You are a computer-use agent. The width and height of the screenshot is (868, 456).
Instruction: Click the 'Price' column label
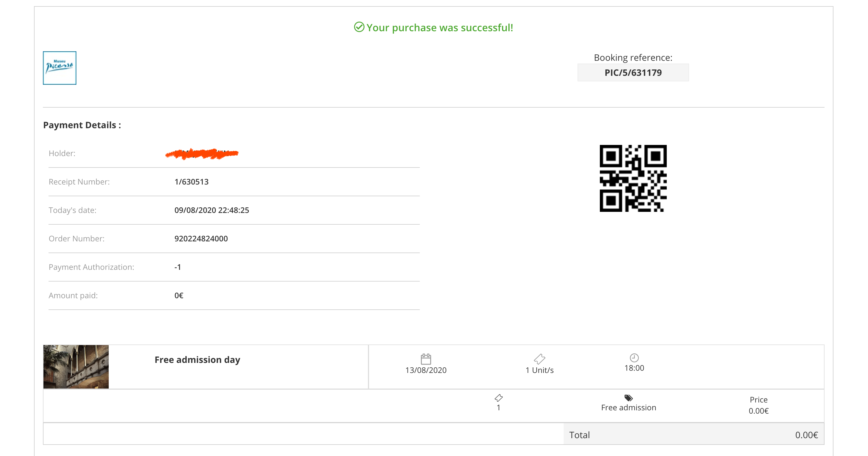click(x=758, y=400)
